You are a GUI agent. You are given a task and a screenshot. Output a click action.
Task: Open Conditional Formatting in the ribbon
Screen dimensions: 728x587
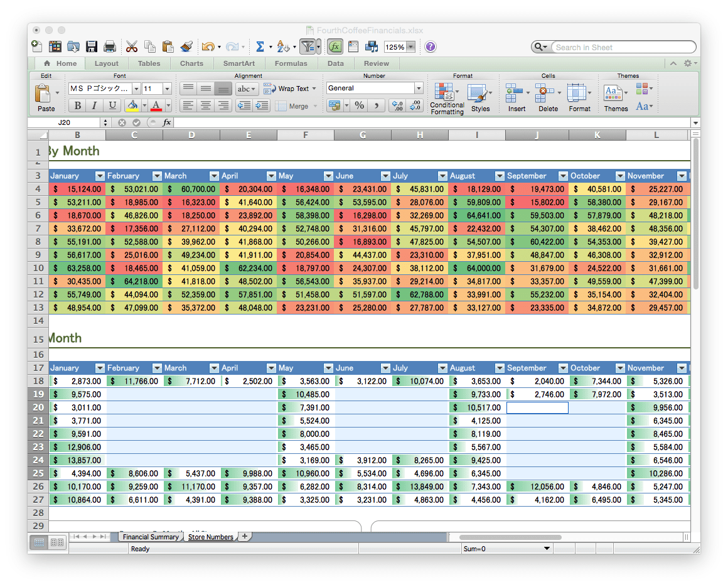(x=447, y=99)
